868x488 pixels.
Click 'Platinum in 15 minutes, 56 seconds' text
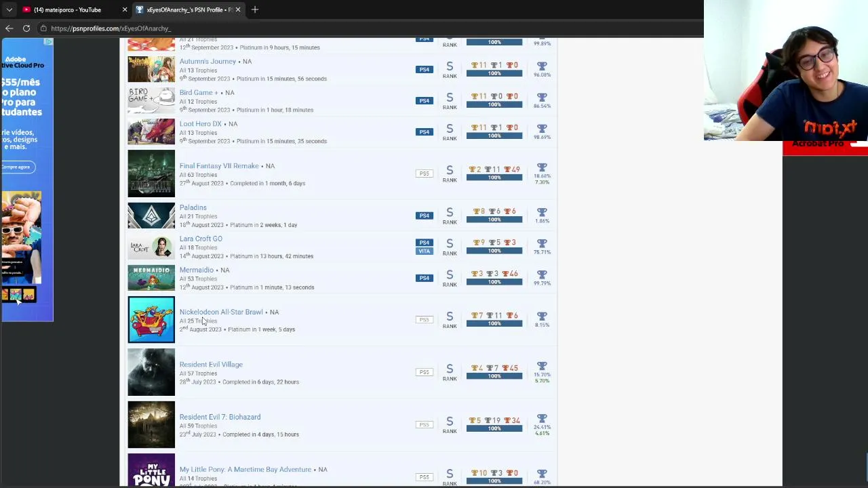(x=281, y=79)
